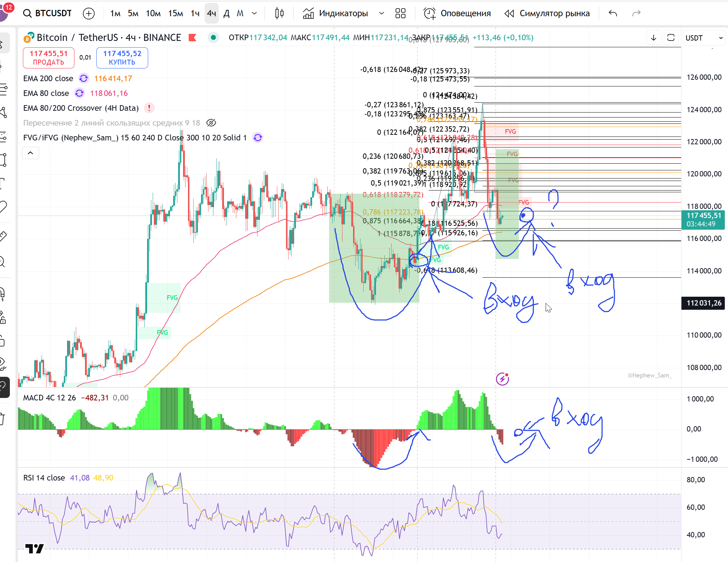This screenshot has height=562, width=728.
Task: Create an alert via Оповещения
Action: pyautogui.click(x=457, y=13)
